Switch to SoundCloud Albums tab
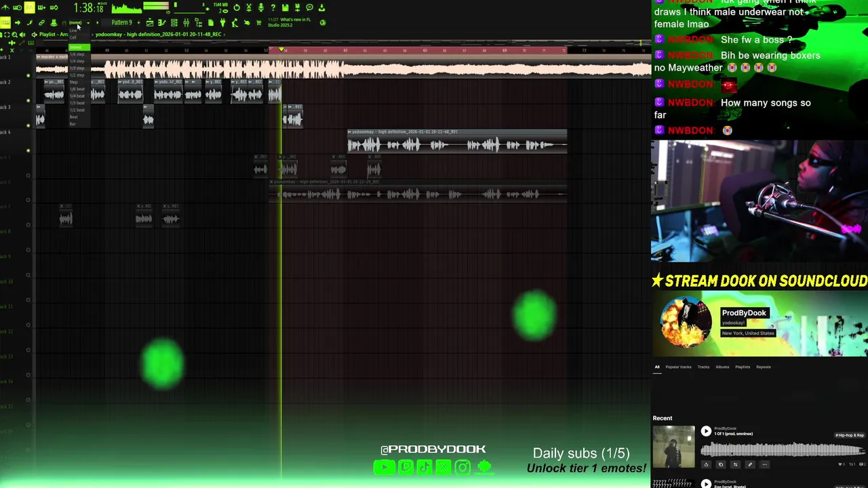Screen dimensions: 868x488 coord(722,367)
